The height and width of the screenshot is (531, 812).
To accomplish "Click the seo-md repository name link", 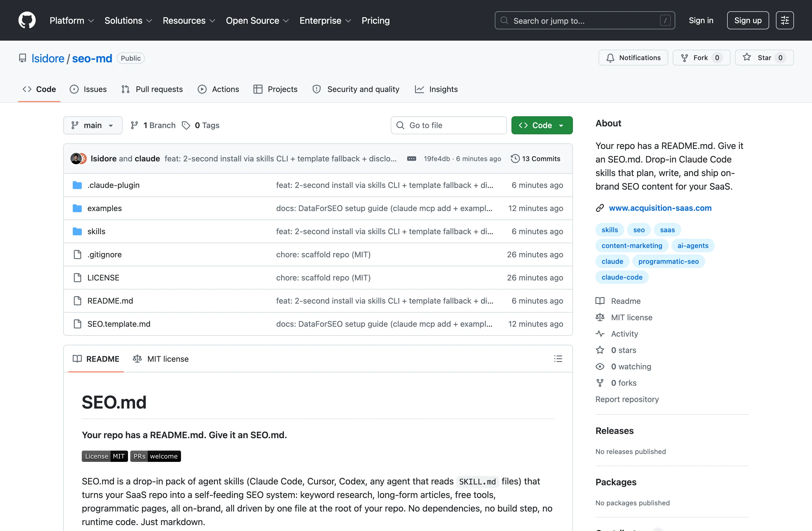I will (92, 58).
